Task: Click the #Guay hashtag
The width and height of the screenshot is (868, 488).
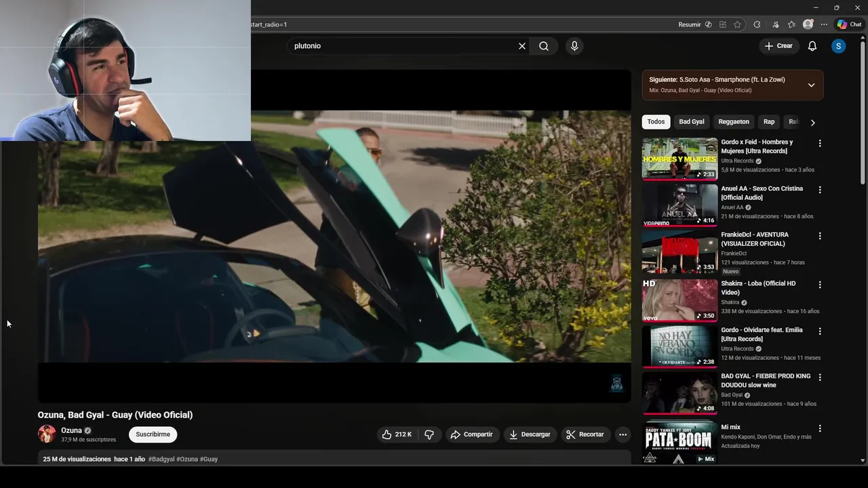Action: [210, 459]
